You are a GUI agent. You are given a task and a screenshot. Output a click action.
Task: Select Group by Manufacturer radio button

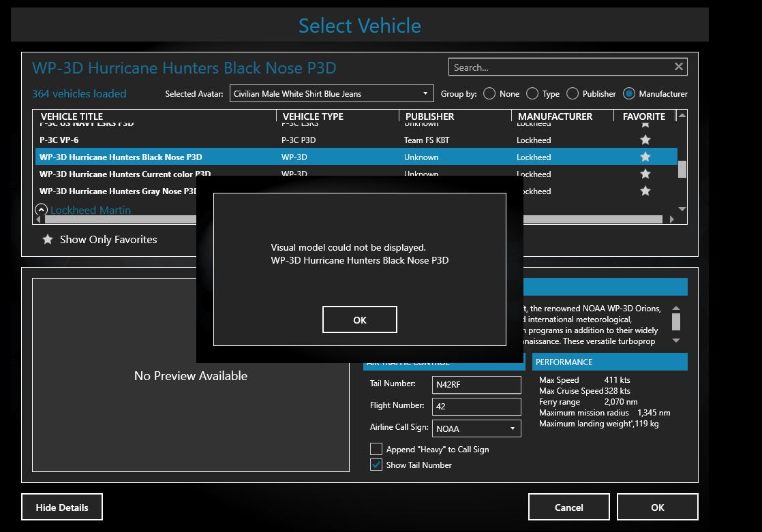629,94
